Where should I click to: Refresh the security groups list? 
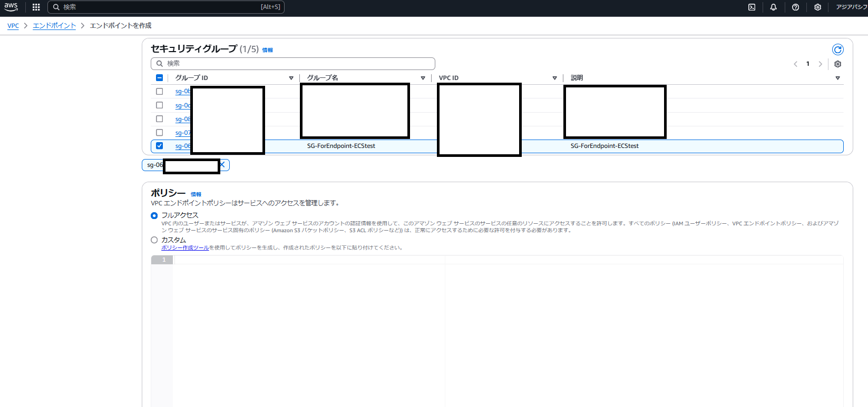tap(837, 49)
